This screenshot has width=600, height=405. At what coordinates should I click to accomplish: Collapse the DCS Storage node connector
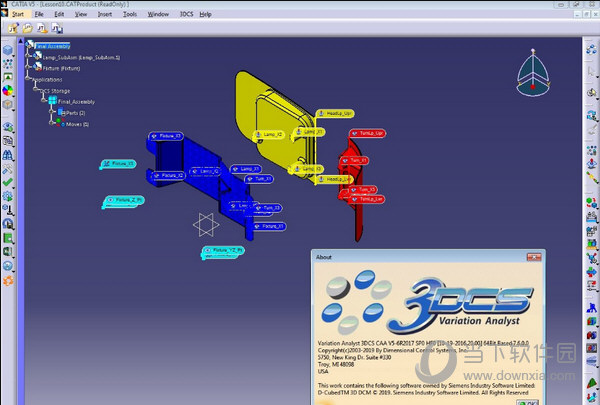click(36, 89)
